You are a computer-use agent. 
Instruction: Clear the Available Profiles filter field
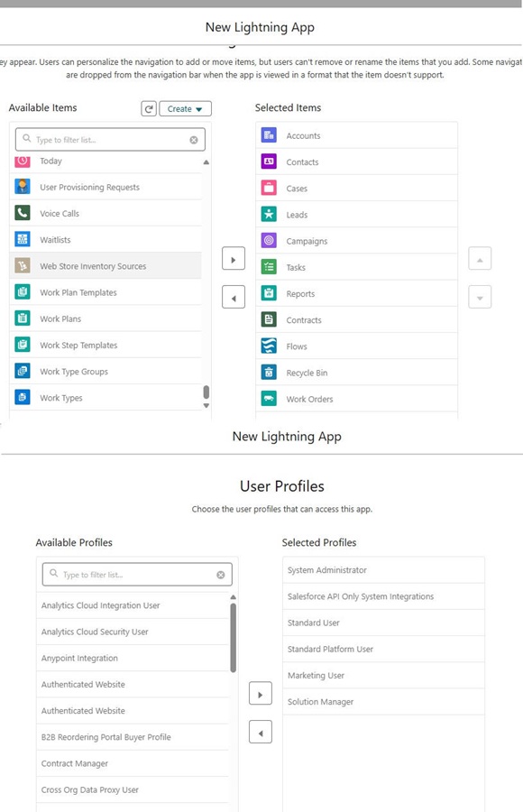[221, 575]
